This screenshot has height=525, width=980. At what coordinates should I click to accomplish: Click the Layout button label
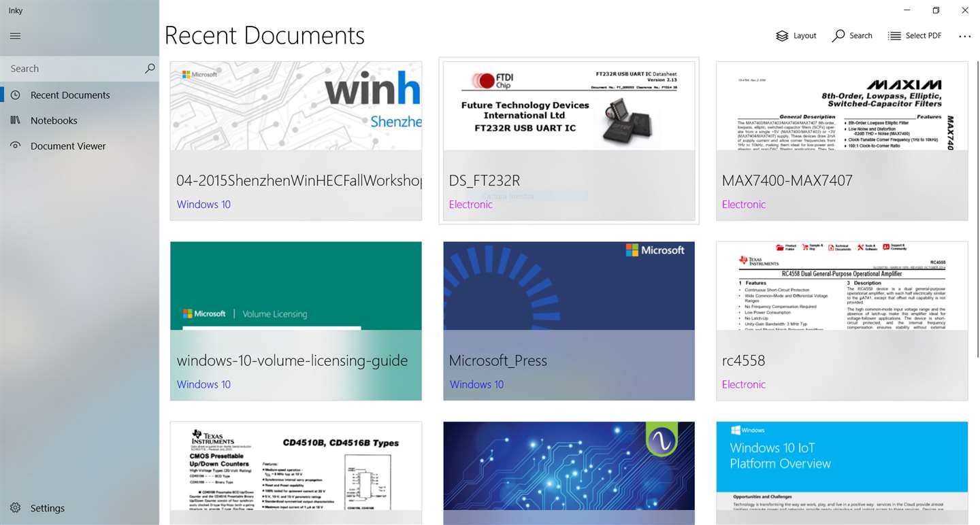coord(804,35)
